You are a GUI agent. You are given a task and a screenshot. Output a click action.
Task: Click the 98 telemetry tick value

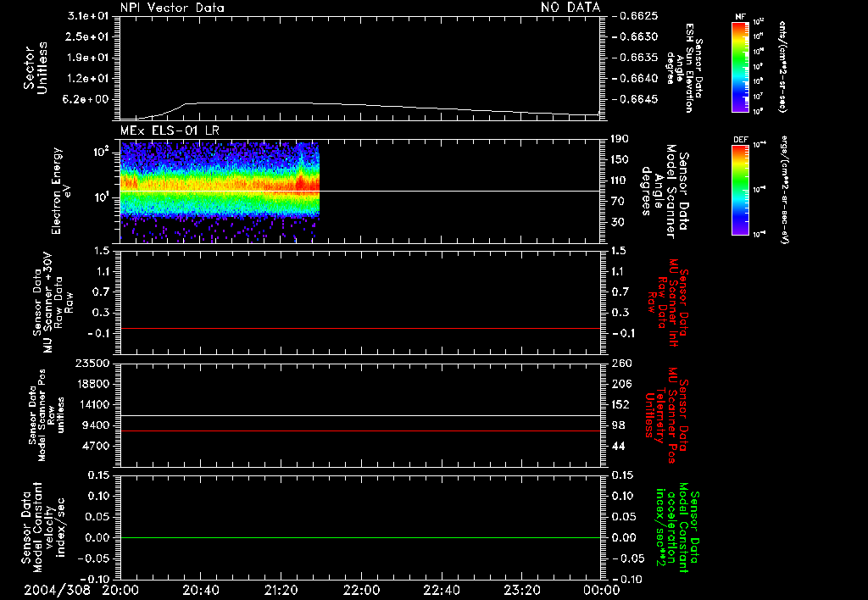[618, 425]
